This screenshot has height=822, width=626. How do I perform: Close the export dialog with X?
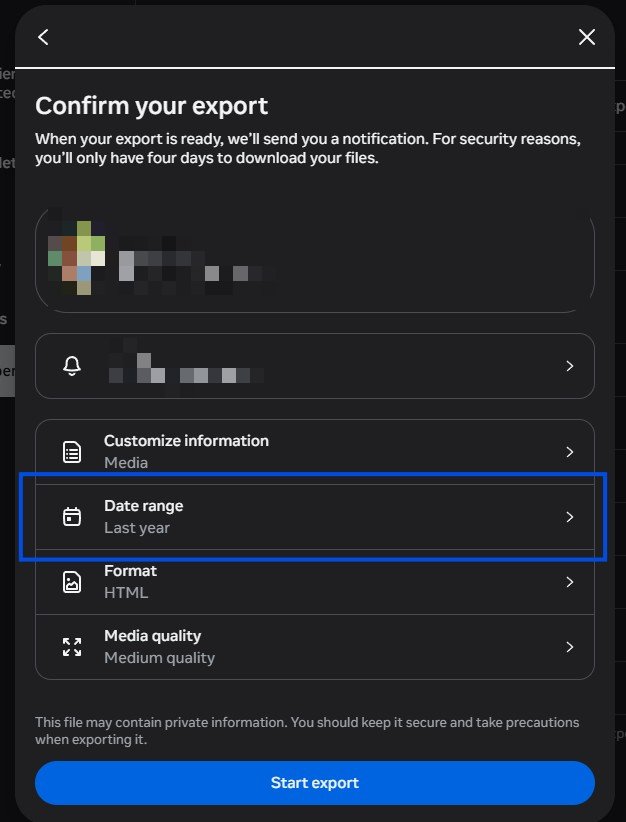tap(587, 37)
